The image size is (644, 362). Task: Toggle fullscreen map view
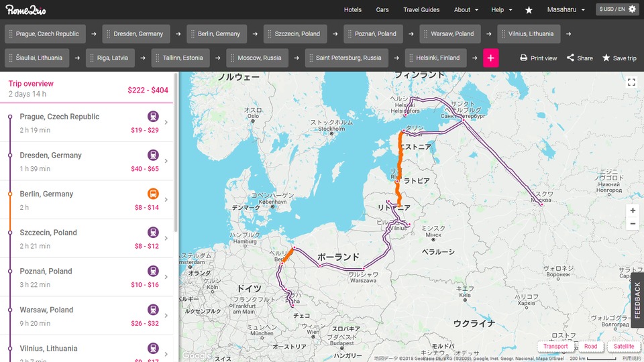(631, 82)
